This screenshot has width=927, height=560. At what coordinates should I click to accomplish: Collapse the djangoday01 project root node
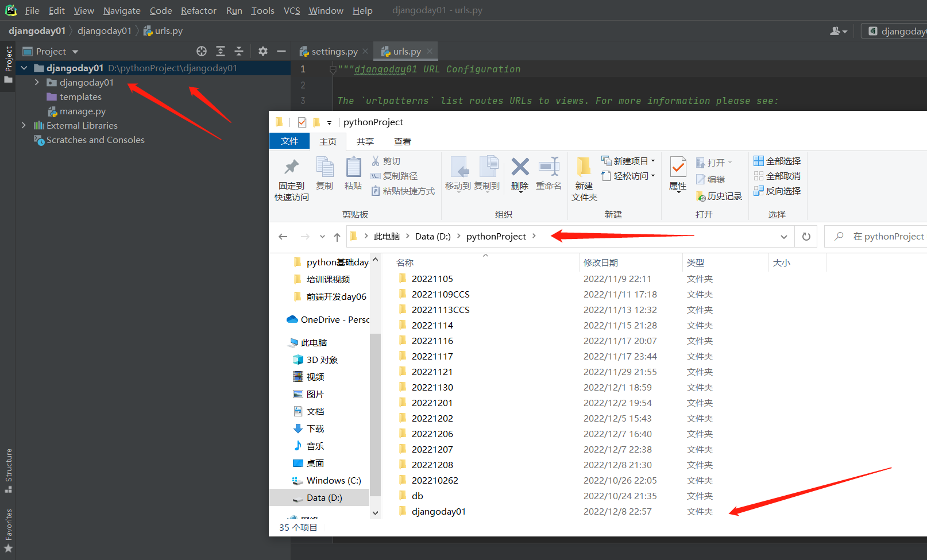(x=24, y=68)
